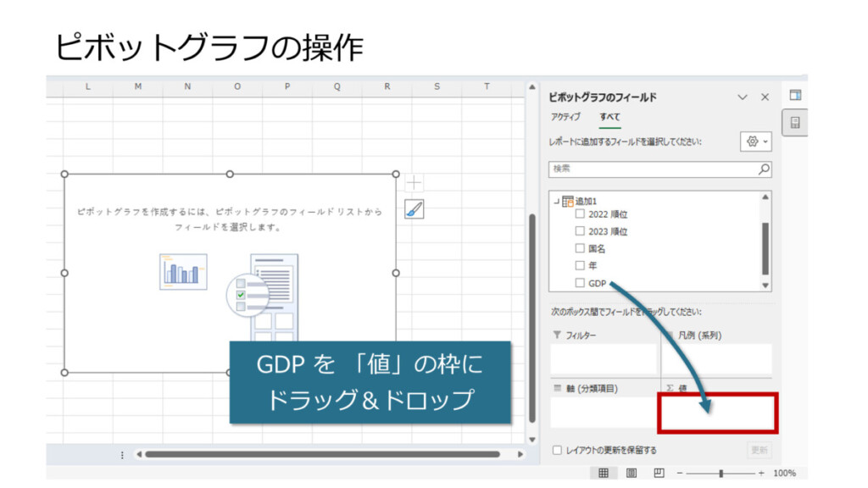Viewport: 868px width, 488px height.
Task: Check the GDP field checkbox
Action: point(580,283)
